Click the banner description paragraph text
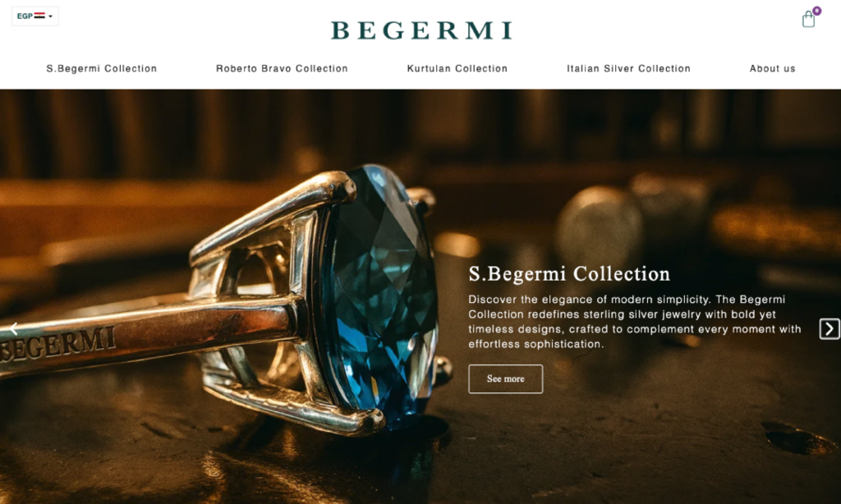The height and width of the screenshot is (504, 841). click(x=635, y=322)
